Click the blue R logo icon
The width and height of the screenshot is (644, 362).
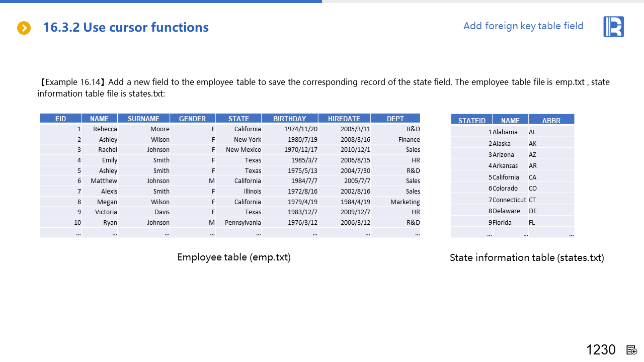pos(613,27)
